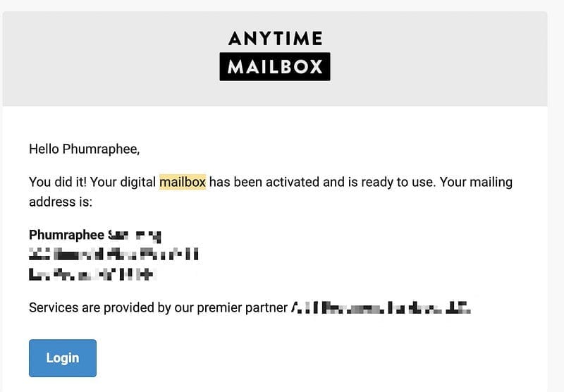564x392 pixels.
Task: Click the black MAILBOX logo box
Action: point(275,66)
